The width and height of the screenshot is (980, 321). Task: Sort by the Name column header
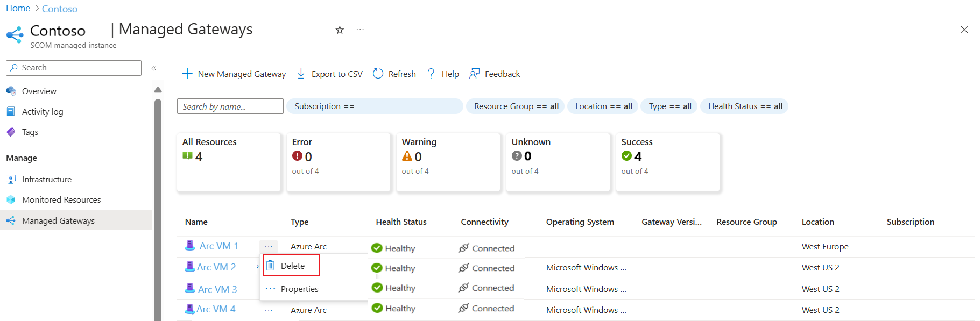click(196, 222)
